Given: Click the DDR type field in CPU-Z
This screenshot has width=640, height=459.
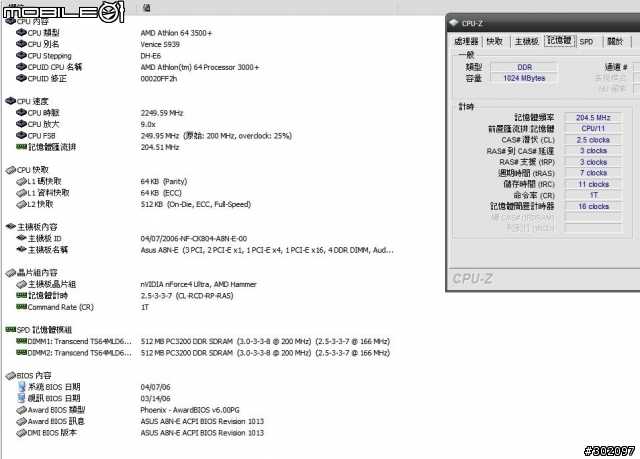Looking at the screenshot, I should click(x=524, y=67).
